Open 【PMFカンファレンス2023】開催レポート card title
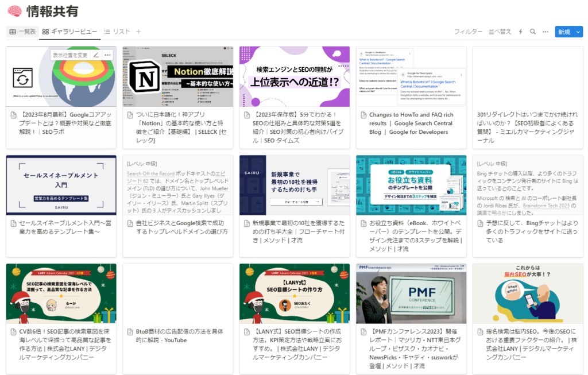Screen dimensions: 588x375 pyautogui.click(x=415, y=349)
